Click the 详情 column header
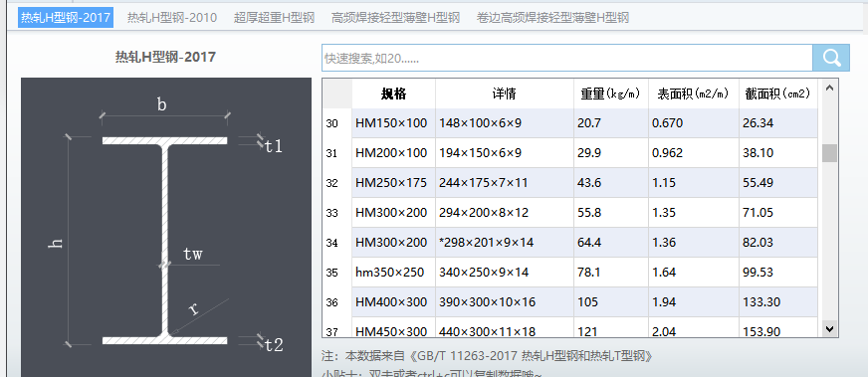The height and width of the screenshot is (377, 868). 505,94
